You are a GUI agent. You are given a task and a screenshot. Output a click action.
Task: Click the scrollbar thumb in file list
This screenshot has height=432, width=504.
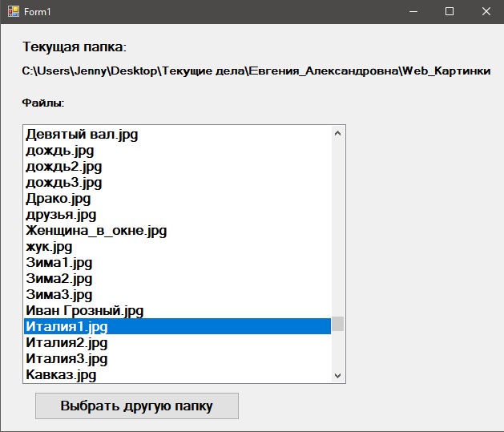pyautogui.click(x=337, y=324)
